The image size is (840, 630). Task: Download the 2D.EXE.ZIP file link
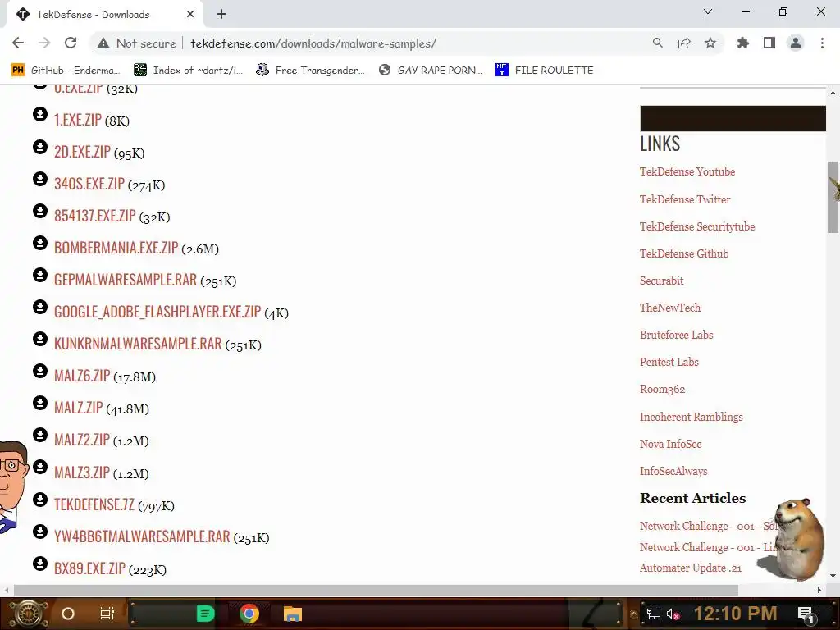coord(83,152)
